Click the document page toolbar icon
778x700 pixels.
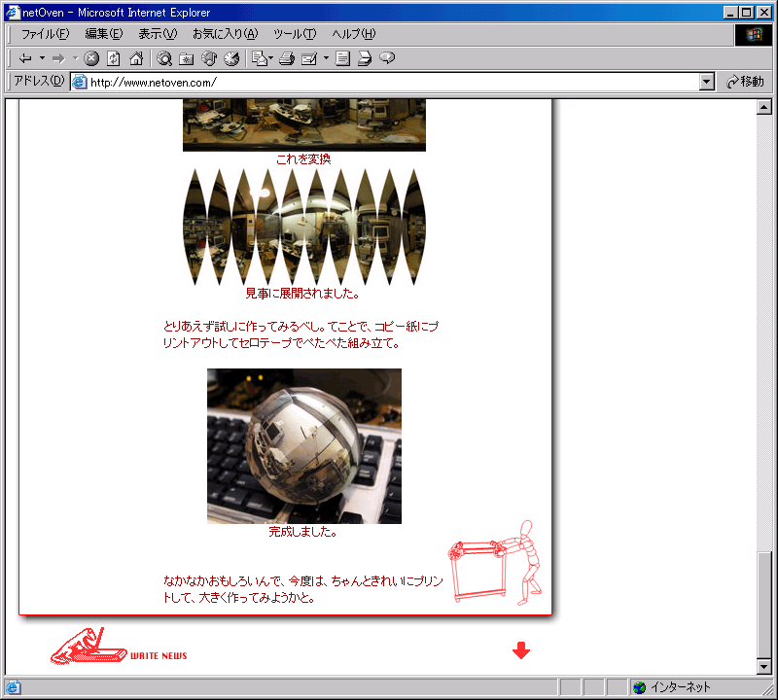[342, 58]
